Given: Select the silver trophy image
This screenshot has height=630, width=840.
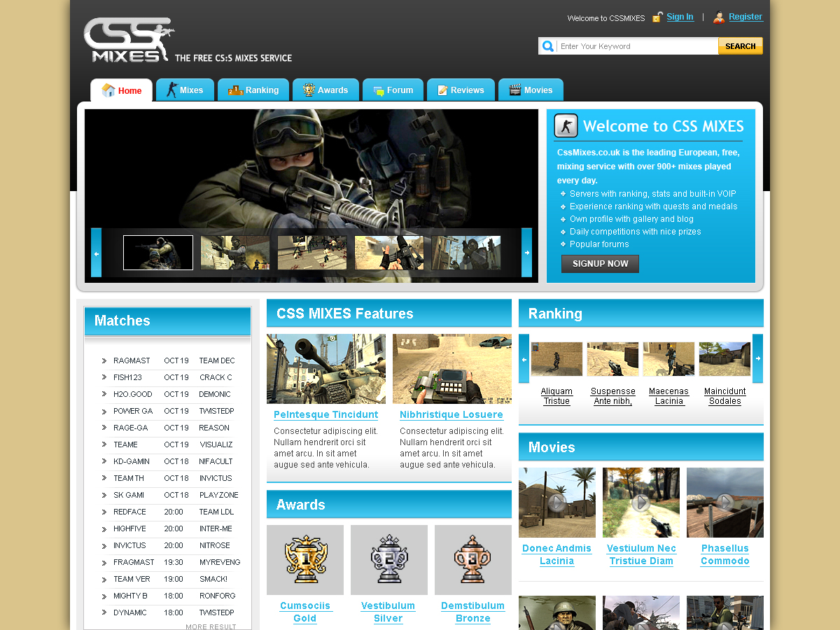Looking at the screenshot, I should [x=389, y=560].
